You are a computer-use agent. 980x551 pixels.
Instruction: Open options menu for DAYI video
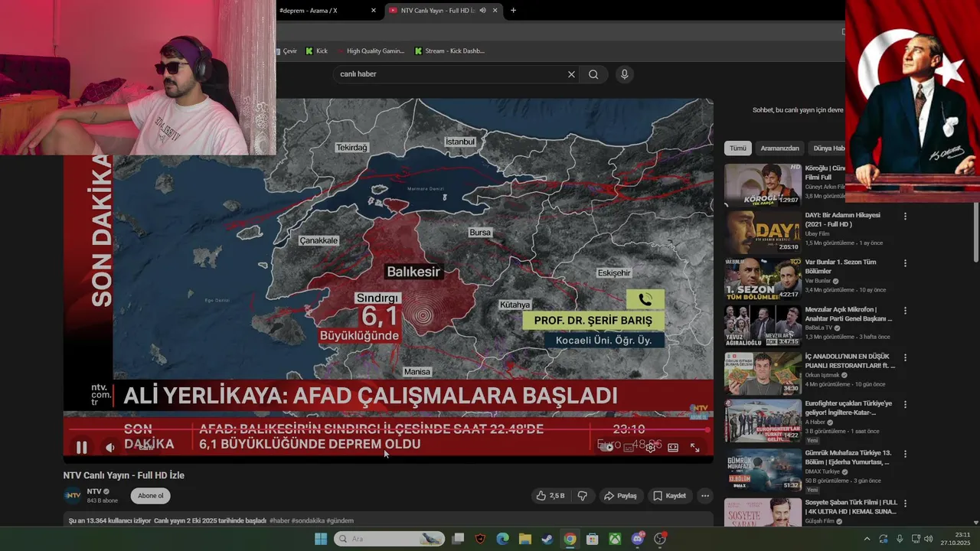(x=905, y=217)
